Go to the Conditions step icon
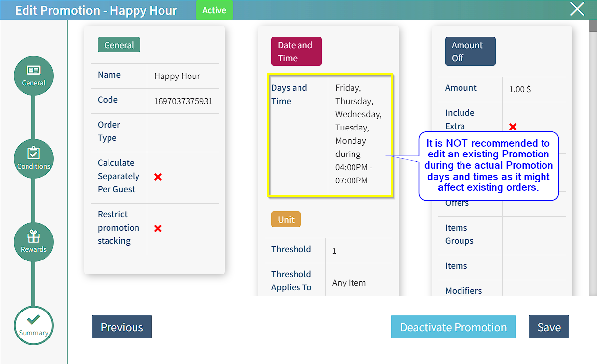597x364 pixels. click(33, 158)
